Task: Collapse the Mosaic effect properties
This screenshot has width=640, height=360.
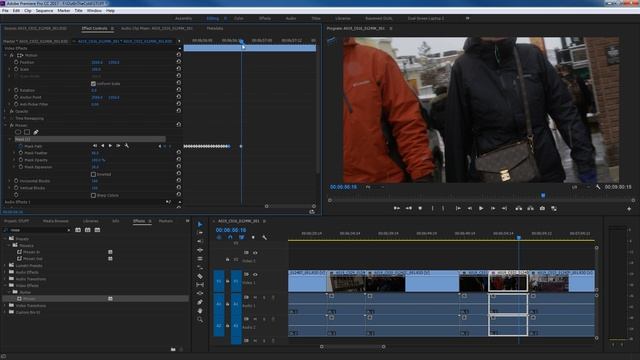Action: coord(5,125)
